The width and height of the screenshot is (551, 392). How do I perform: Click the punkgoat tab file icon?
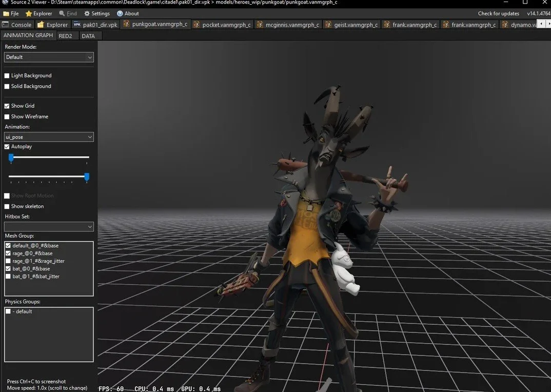[x=126, y=24]
